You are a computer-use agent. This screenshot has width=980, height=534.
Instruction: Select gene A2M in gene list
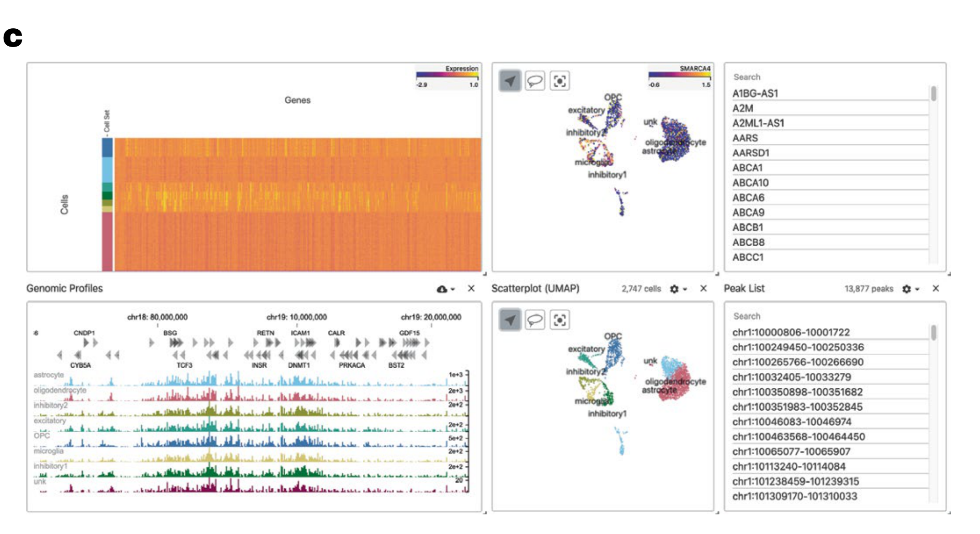(x=743, y=108)
